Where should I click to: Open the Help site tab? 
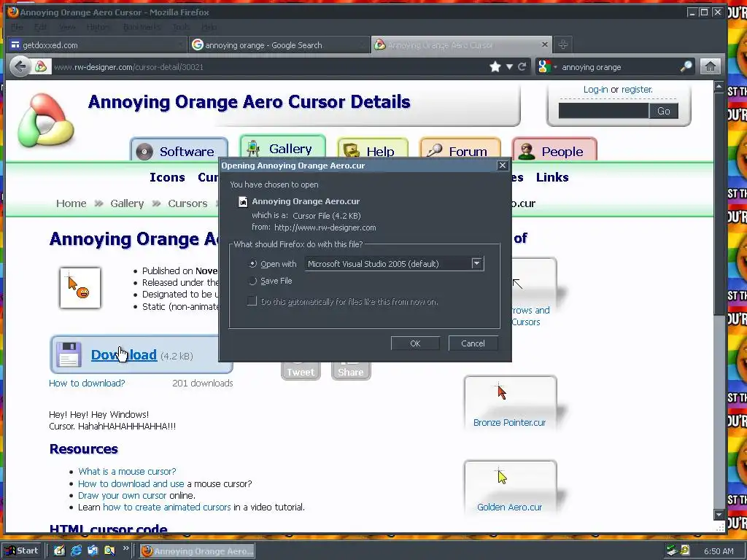click(x=373, y=150)
